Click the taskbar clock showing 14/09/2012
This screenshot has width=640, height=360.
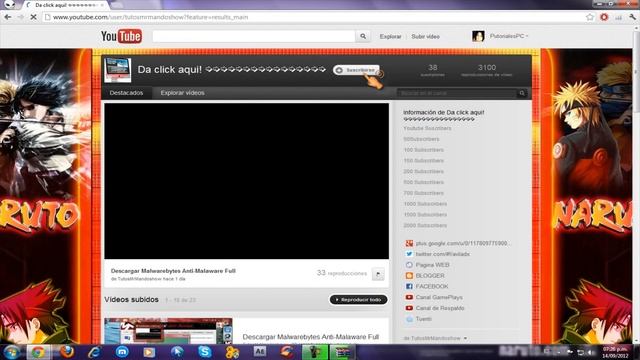pos(616,352)
